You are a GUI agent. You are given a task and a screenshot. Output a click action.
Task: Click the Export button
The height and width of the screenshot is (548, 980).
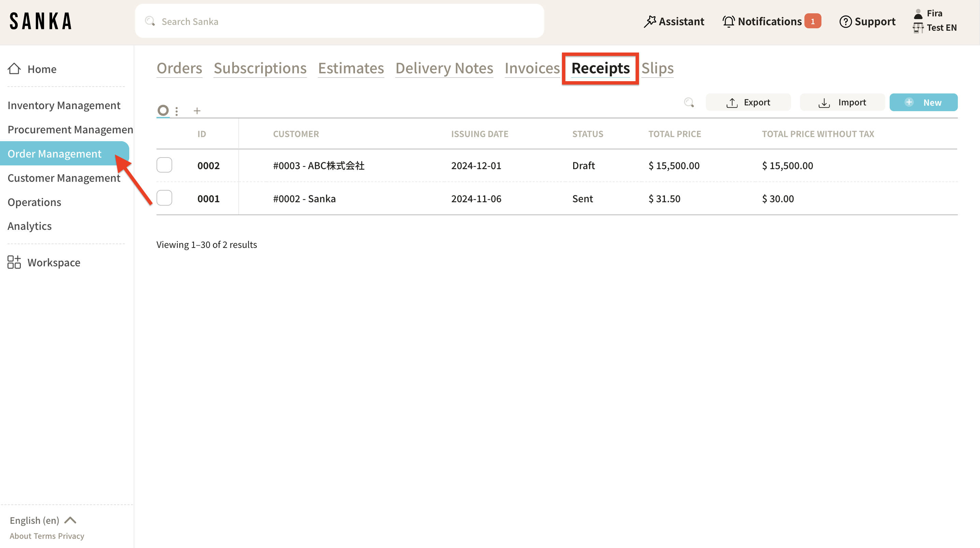[x=748, y=102]
